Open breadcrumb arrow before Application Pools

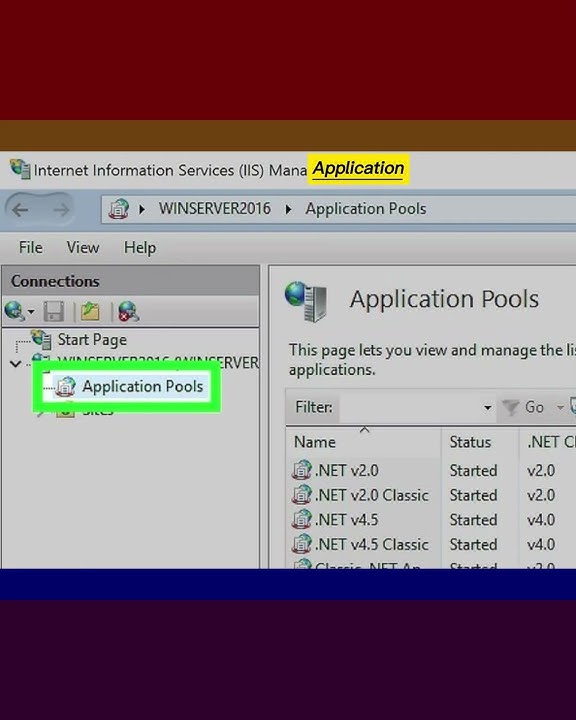point(288,209)
